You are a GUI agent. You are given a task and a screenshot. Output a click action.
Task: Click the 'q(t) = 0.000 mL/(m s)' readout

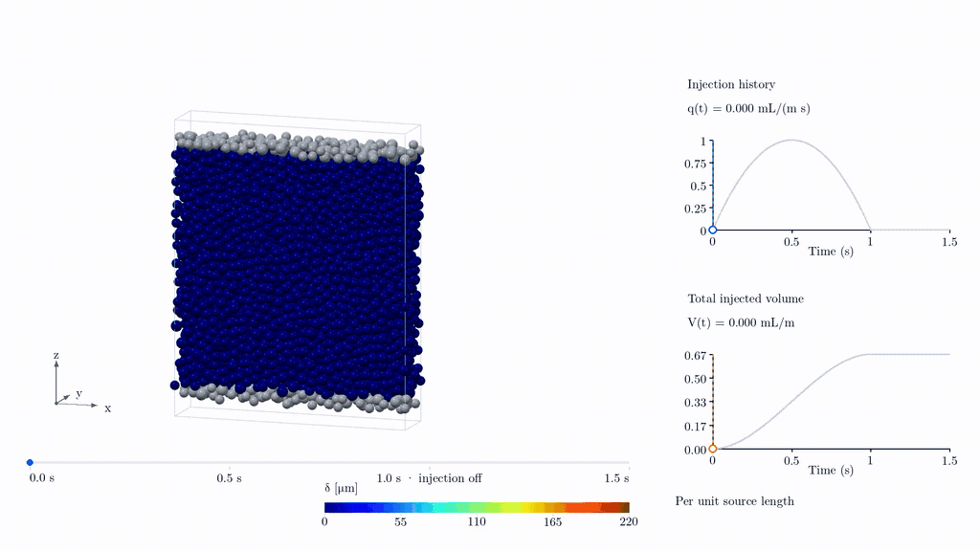tap(748, 108)
